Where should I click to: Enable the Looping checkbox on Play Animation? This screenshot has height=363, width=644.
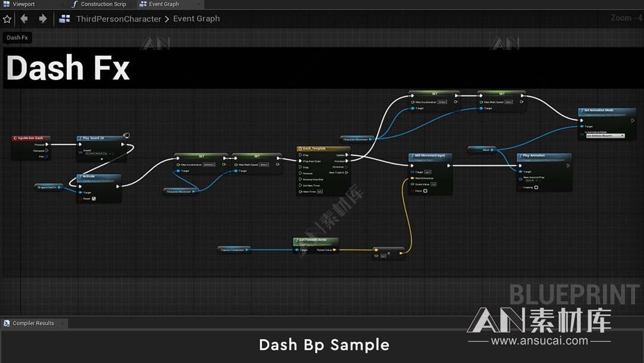[536, 187]
